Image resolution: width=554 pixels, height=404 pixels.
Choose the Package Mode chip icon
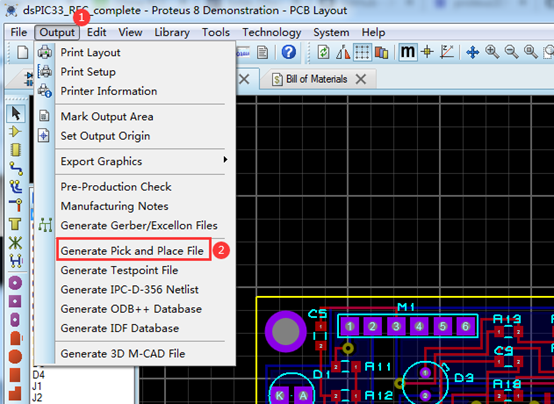[x=16, y=150]
